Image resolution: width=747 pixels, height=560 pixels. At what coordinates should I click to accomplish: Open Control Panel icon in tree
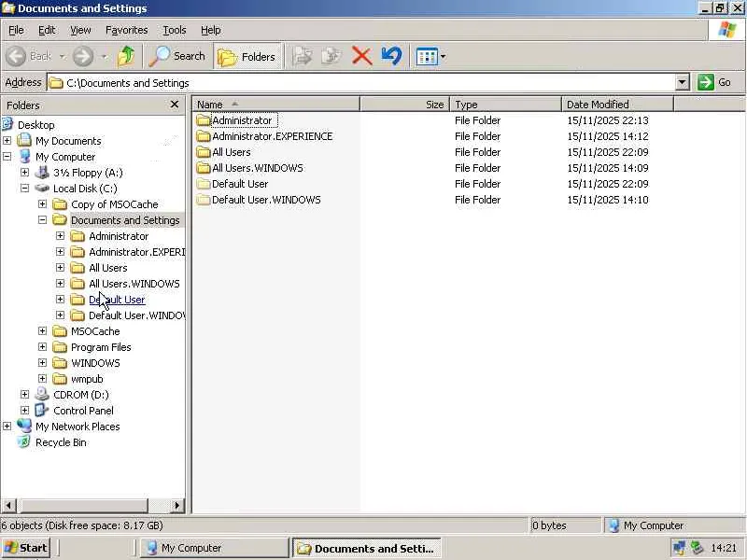click(x=42, y=410)
